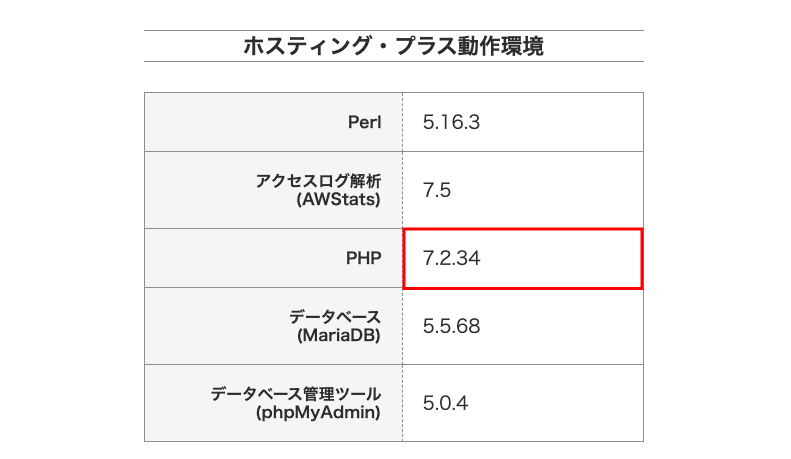This screenshot has height=459, width=791.
Task: Select the MariaDB version 5.5.68
Action: point(452,327)
